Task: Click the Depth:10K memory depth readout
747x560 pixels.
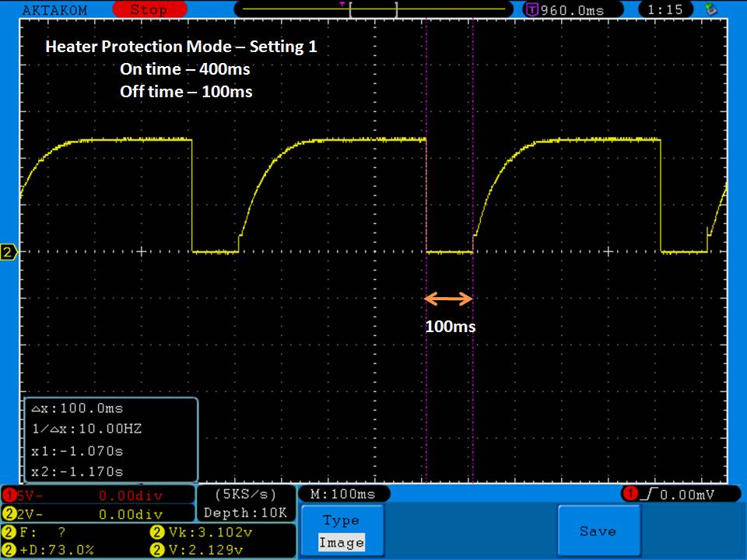Action: tap(246, 513)
